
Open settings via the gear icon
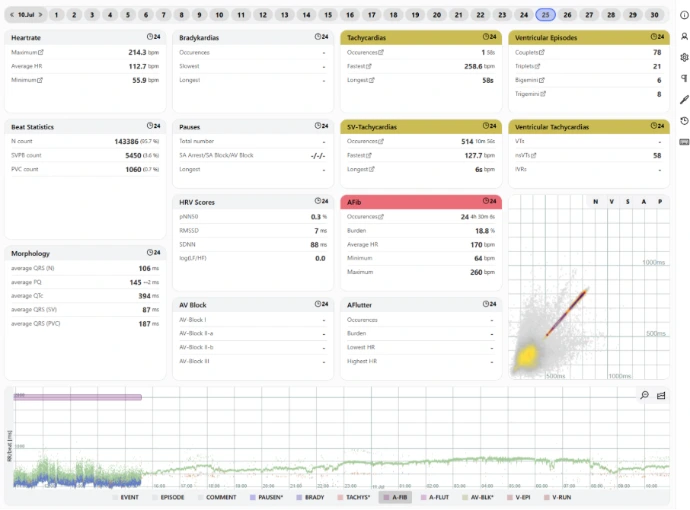pyautogui.click(x=684, y=57)
